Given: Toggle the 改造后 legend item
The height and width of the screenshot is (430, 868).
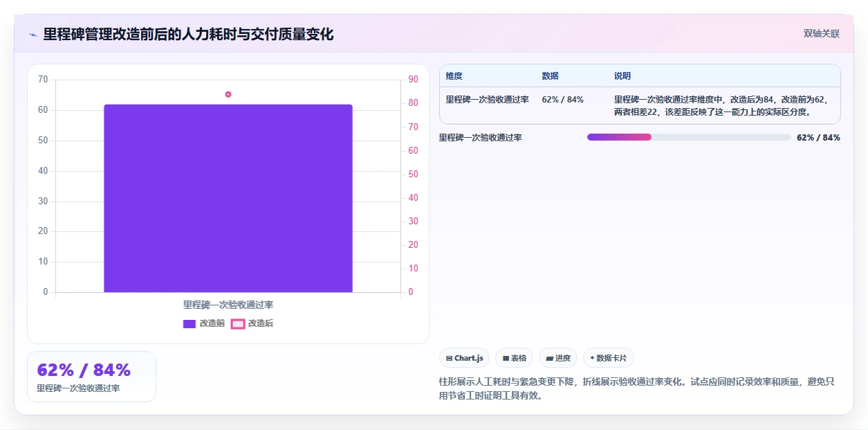Looking at the screenshot, I should tap(252, 323).
